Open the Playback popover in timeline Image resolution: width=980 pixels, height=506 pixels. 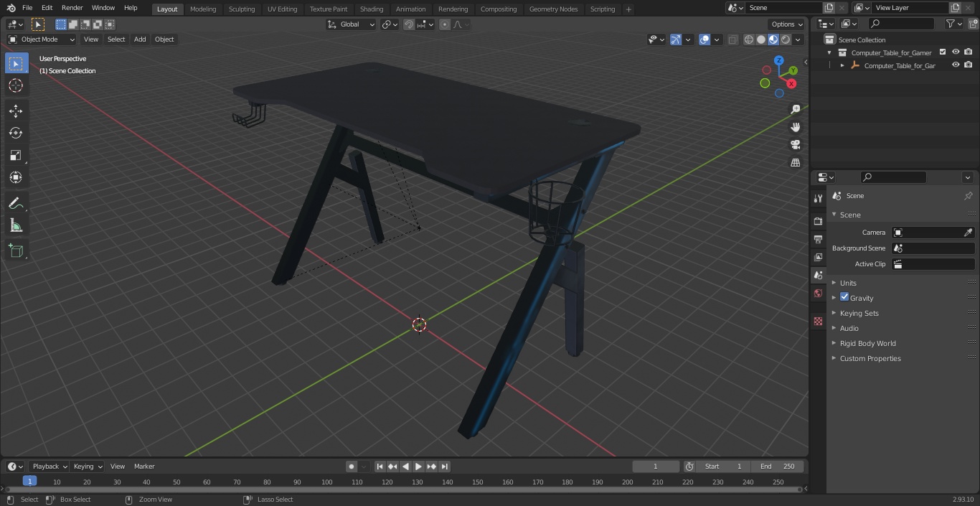[x=50, y=467]
